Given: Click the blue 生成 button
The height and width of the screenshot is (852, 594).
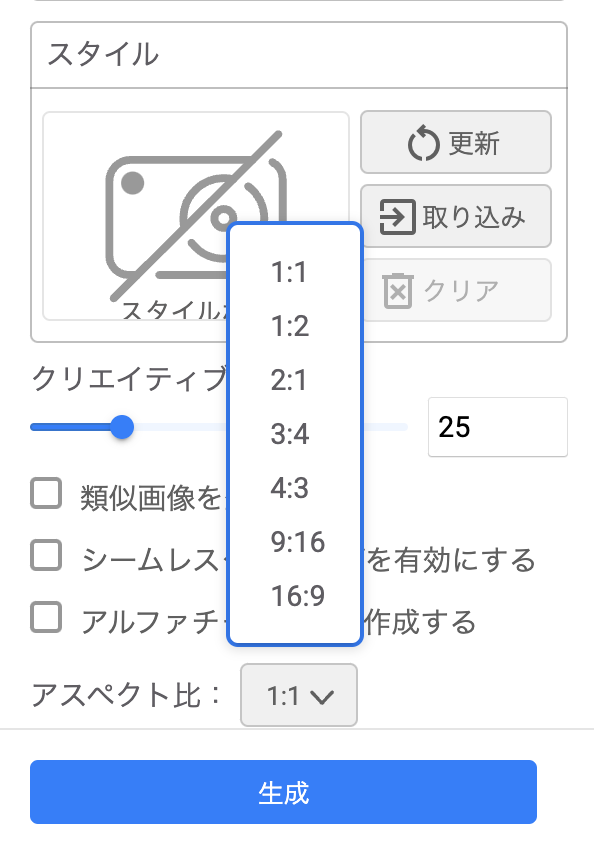Looking at the screenshot, I should click(283, 792).
